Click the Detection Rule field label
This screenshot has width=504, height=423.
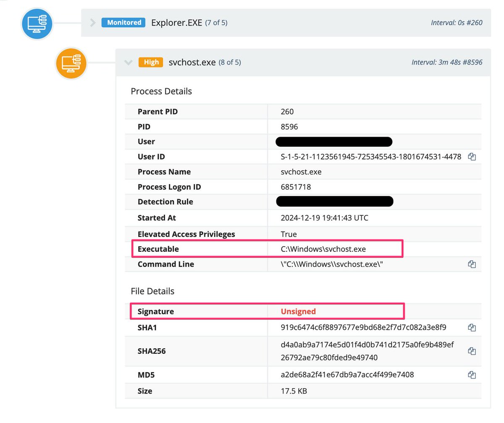pos(165,202)
